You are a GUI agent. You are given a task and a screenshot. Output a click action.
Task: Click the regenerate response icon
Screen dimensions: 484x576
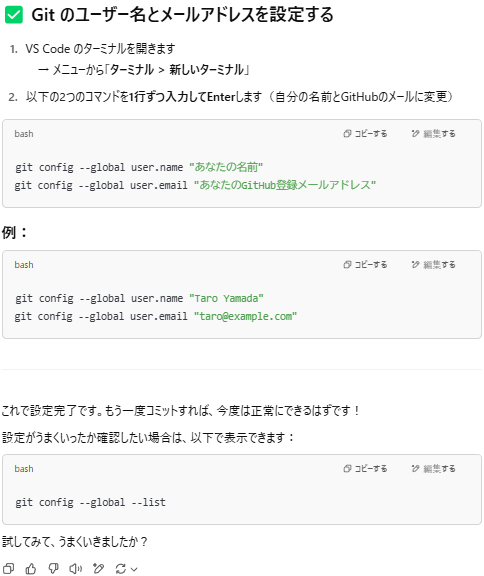pos(121,569)
